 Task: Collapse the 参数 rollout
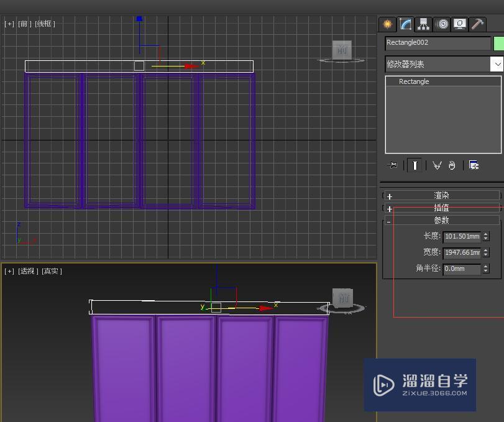[x=441, y=220]
